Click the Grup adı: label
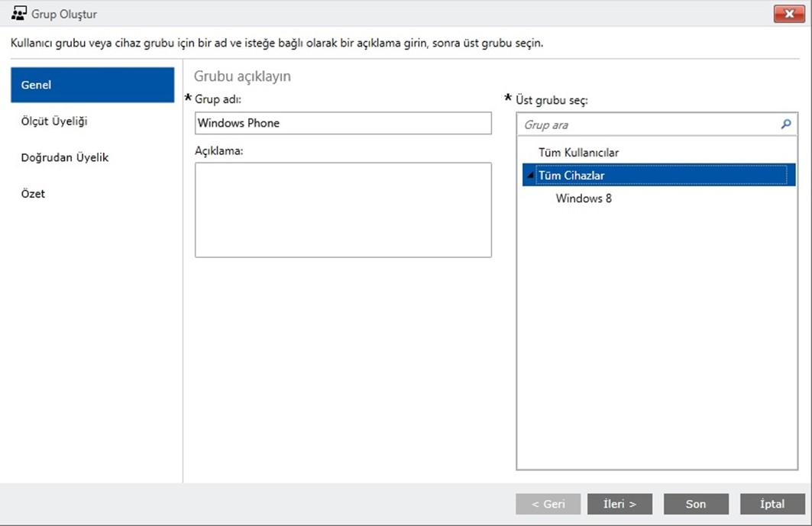This screenshot has width=812, height=526. click(x=218, y=99)
